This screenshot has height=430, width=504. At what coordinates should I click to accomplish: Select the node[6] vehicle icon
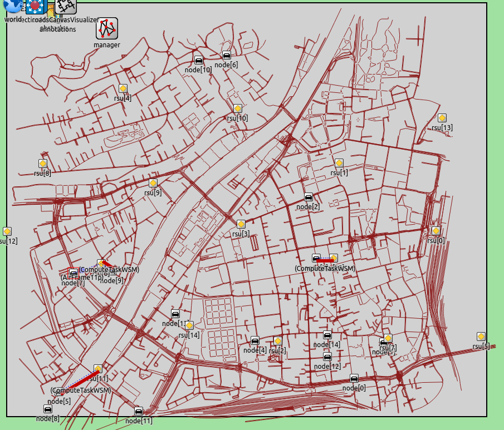226,55
